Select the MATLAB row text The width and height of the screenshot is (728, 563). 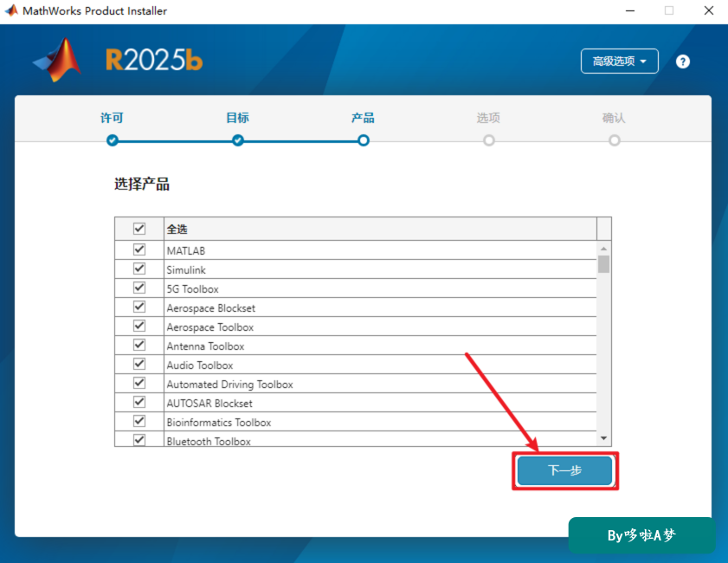pyautogui.click(x=186, y=251)
